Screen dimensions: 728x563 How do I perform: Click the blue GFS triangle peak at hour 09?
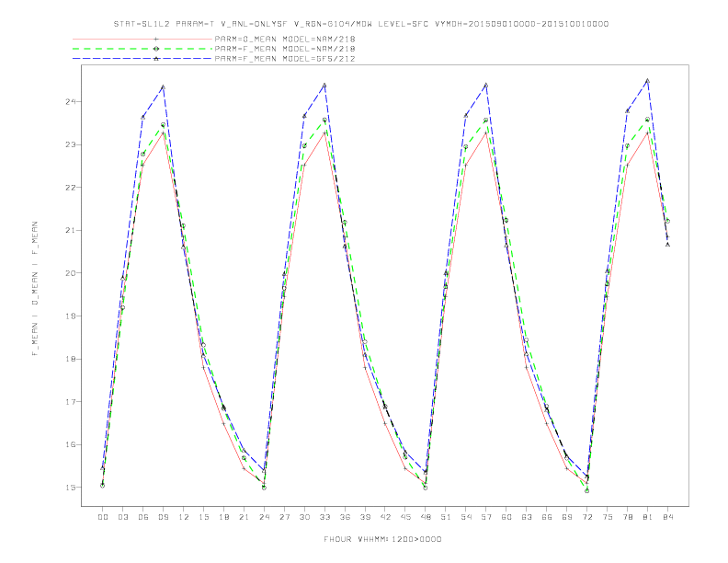point(163,86)
